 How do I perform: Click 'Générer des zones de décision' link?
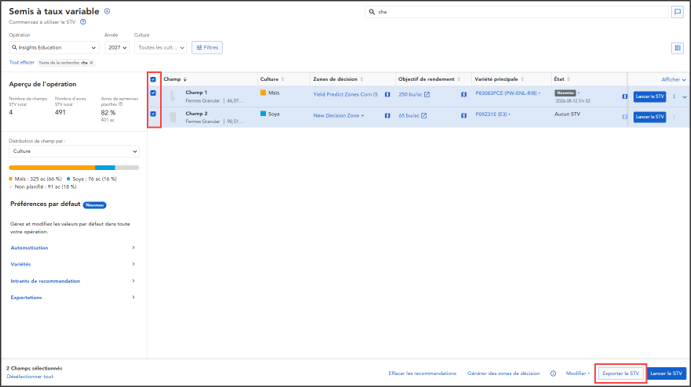click(x=503, y=373)
